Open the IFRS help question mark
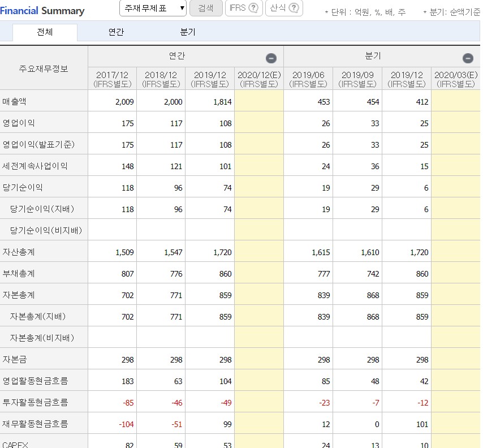This screenshot has height=448, width=483. [253, 8]
